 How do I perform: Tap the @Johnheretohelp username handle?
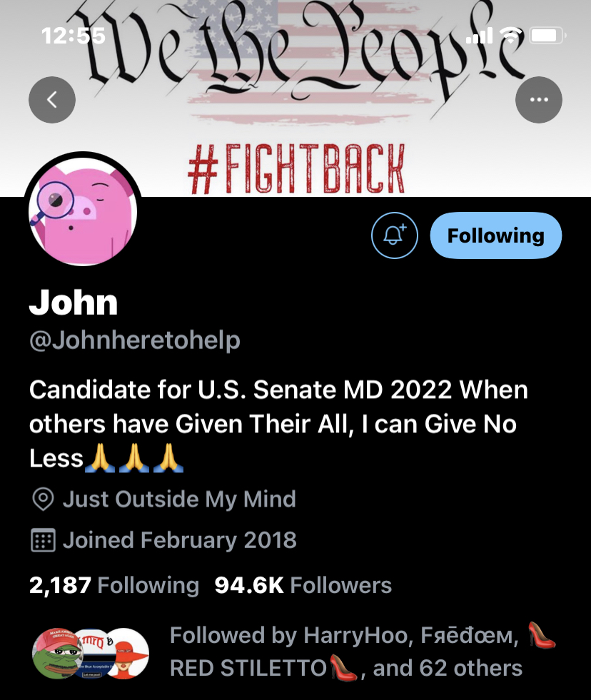pos(135,340)
